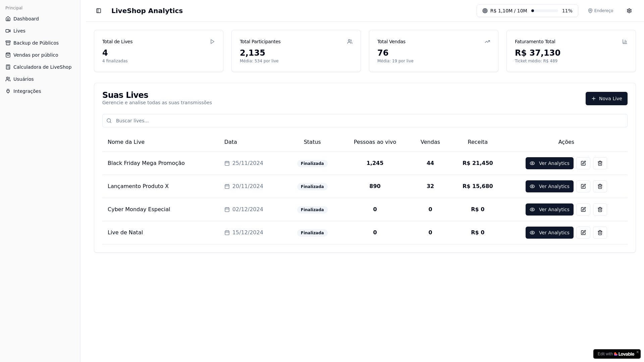Click the trend arrow icon on Total Vendas card
Image resolution: width=644 pixels, height=362 pixels.
[x=487, y=42]
